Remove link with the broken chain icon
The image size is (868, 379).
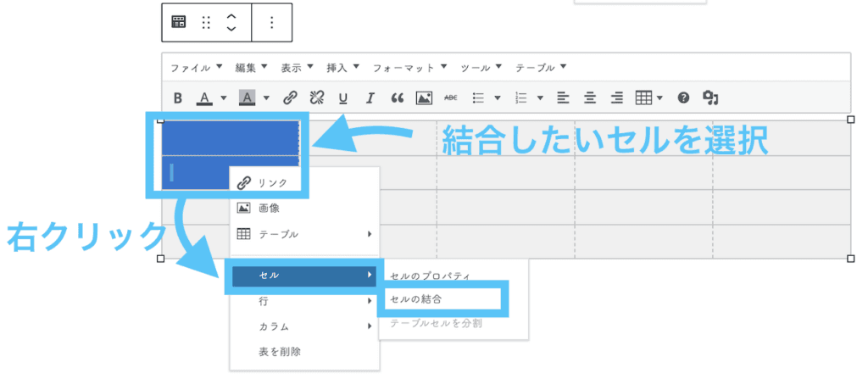tap(317, 98)
